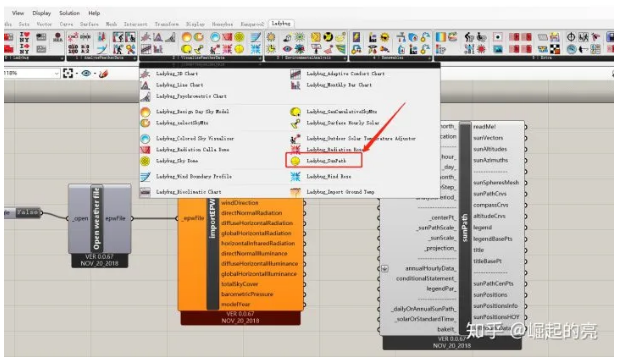Open the Solution menu
Screen dimensions: 619x360
pos(69,13)
